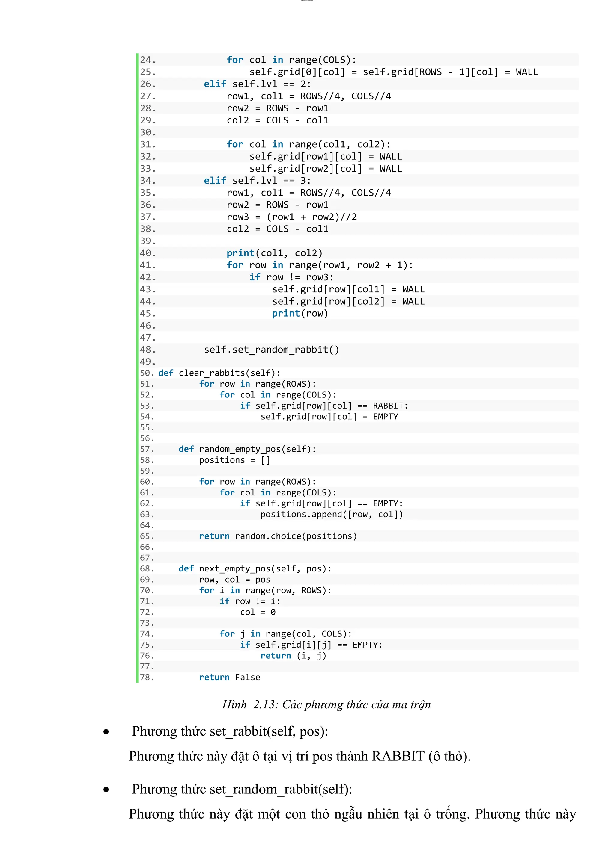Viewport: 614px width, 868px height.
Task: Click the return False line
Action: pos(230,677)
